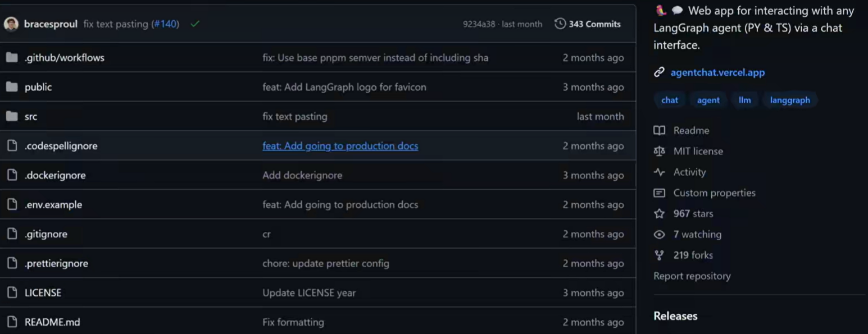
Task: Click the public folder icon
Action: click(x=12, y=87)
